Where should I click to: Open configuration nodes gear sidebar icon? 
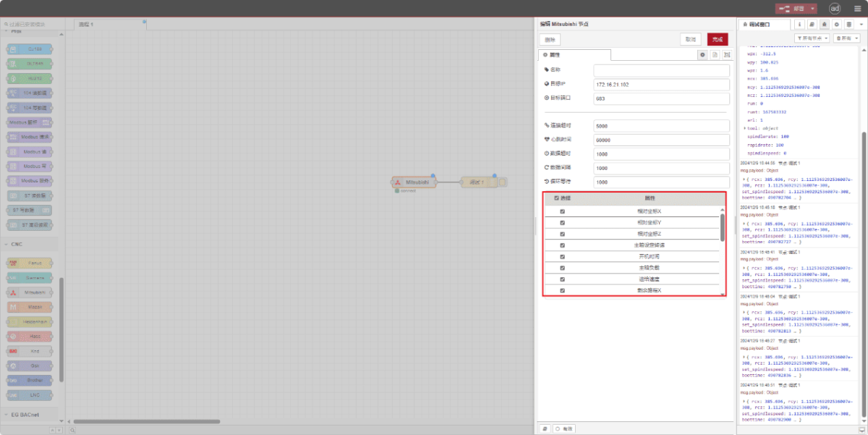836,24
